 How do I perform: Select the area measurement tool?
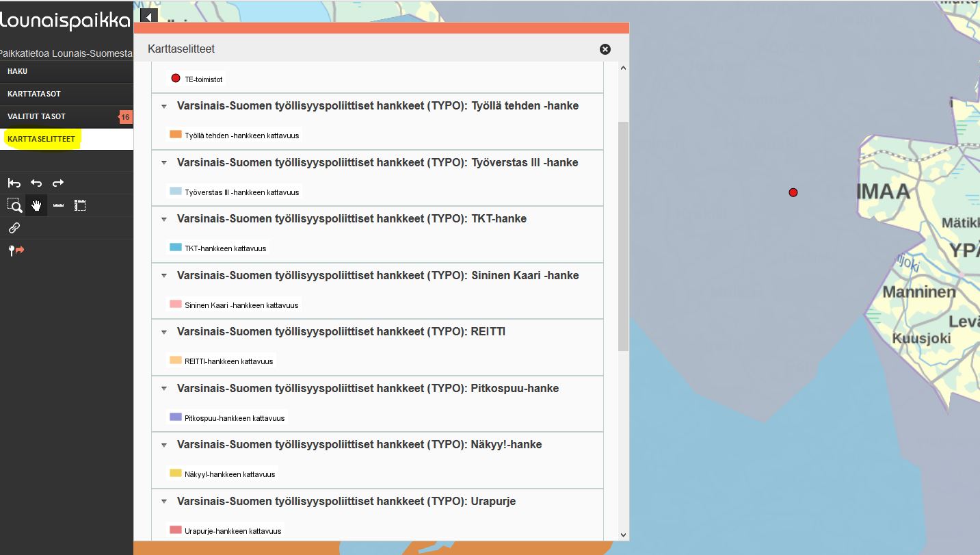(x=80, y=205)
